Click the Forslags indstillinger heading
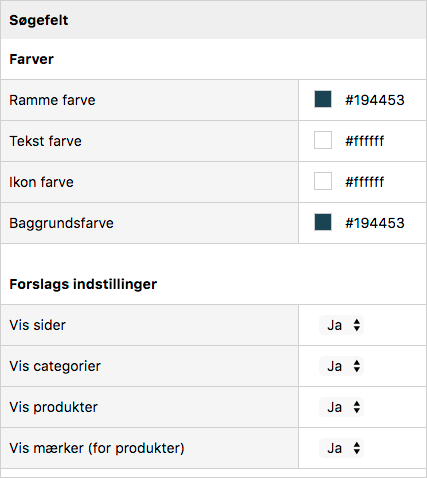The width and height of the screenshot is (427, 478). (83, 284)
